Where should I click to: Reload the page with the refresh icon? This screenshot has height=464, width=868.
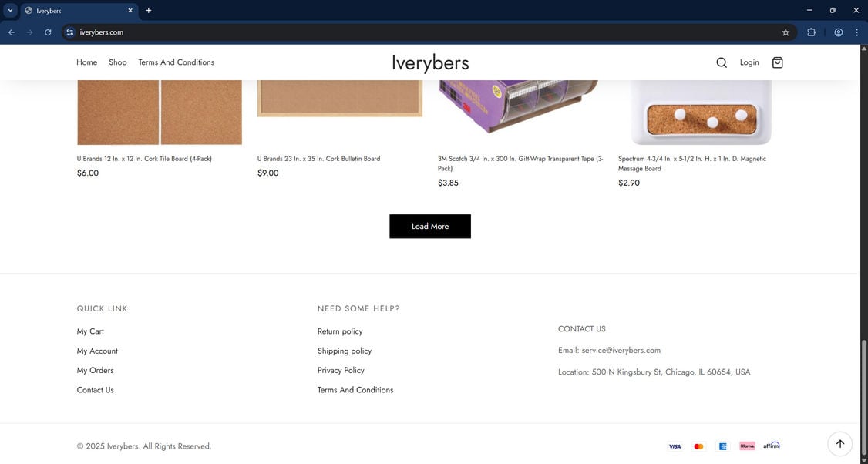coord(48,32)
